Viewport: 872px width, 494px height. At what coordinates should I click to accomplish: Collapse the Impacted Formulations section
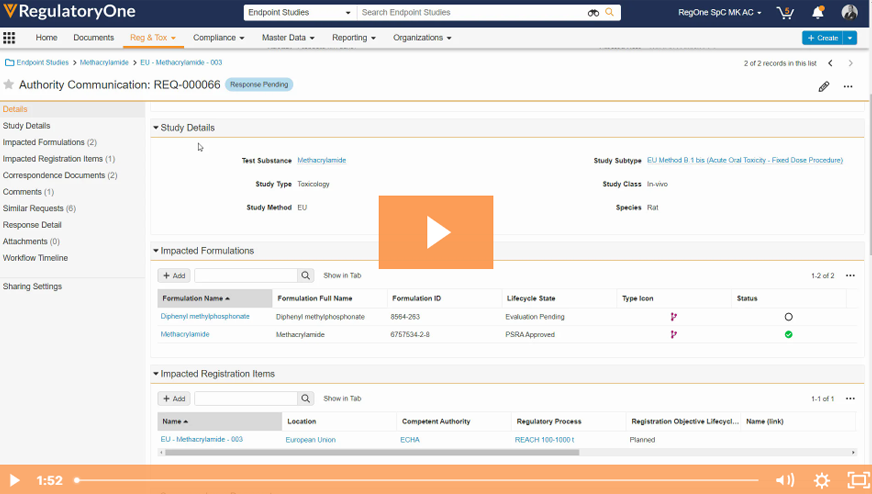(x=156, y=251)
